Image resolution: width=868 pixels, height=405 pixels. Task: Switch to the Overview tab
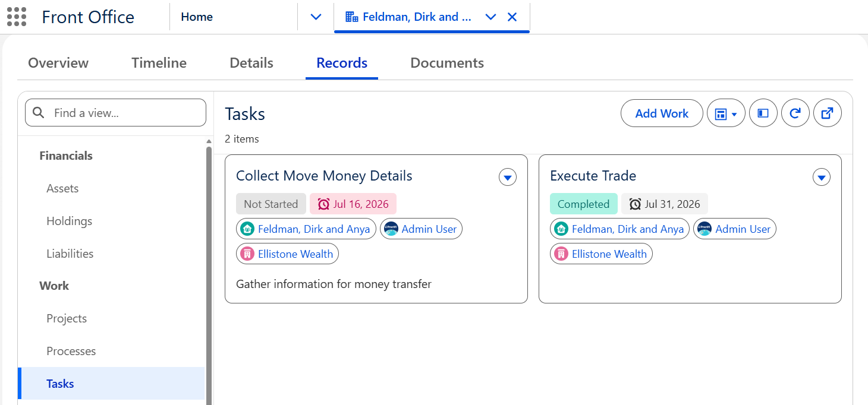pos(58,63)
